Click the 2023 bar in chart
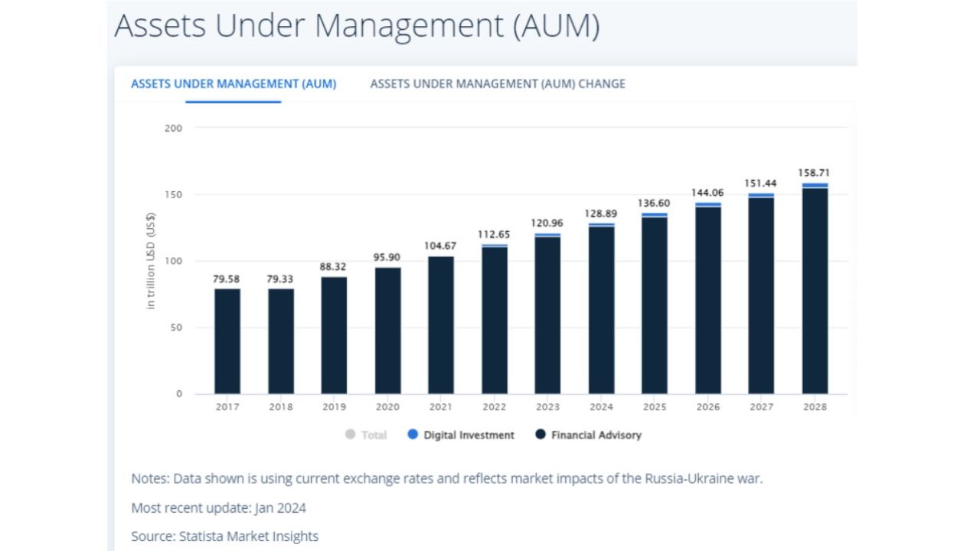 tap(547, 314)
